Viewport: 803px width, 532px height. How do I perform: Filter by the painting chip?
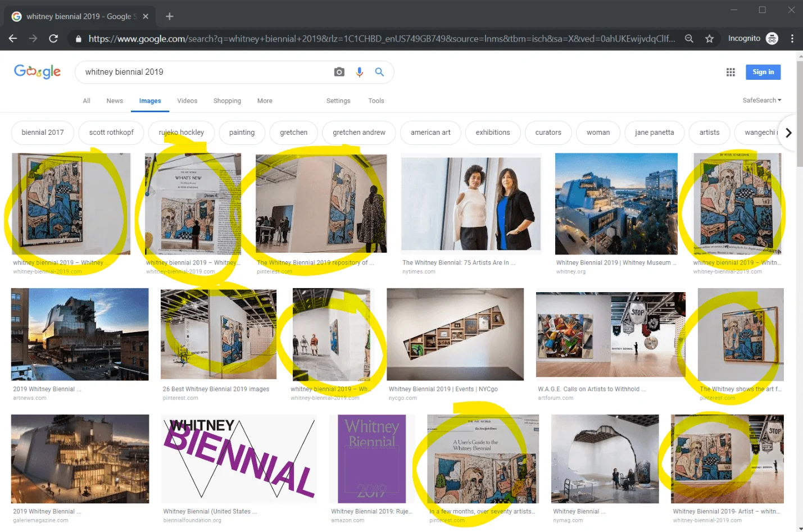click(x=242, y=133)
